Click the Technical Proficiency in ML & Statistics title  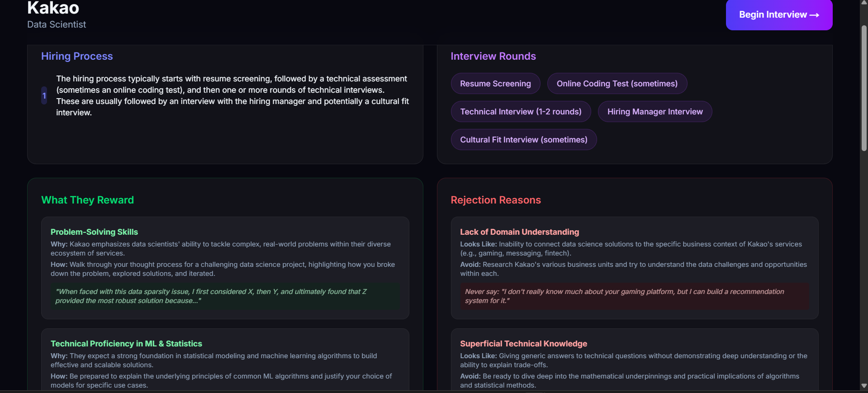[126, 344]
